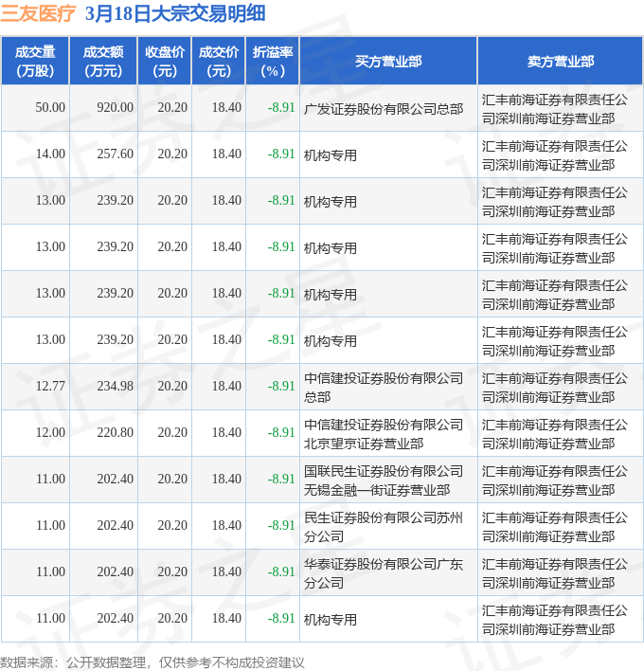The width and height of the screenshot is (644, 671).
Task: Select the 买方营业部 column header
Action: pyautogui.click(x=388, y=61)
